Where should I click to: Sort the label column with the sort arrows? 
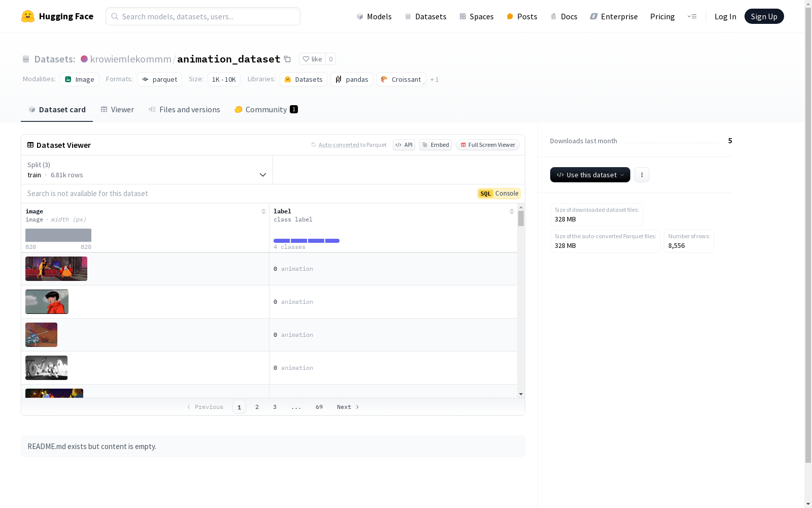click(511, 211)
